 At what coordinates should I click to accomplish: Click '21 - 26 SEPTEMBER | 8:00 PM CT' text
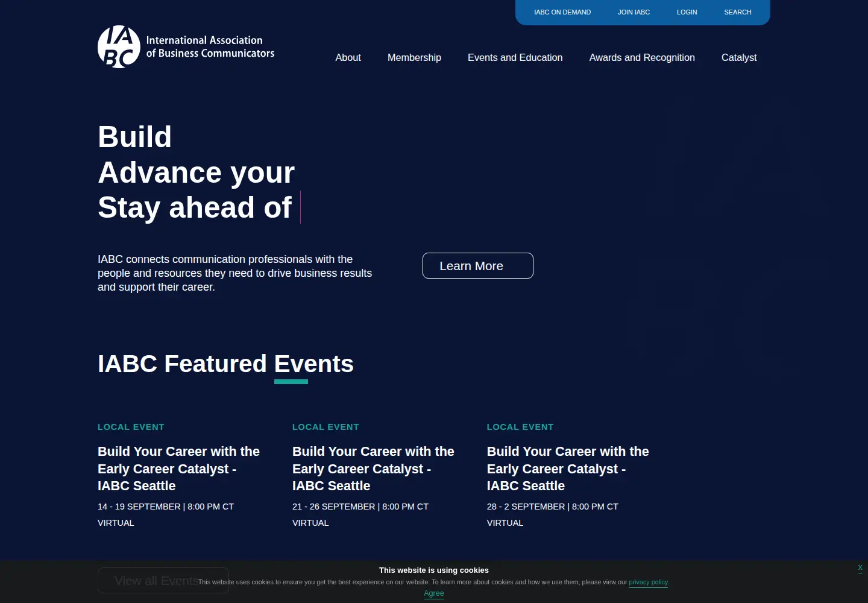point(360,507)
